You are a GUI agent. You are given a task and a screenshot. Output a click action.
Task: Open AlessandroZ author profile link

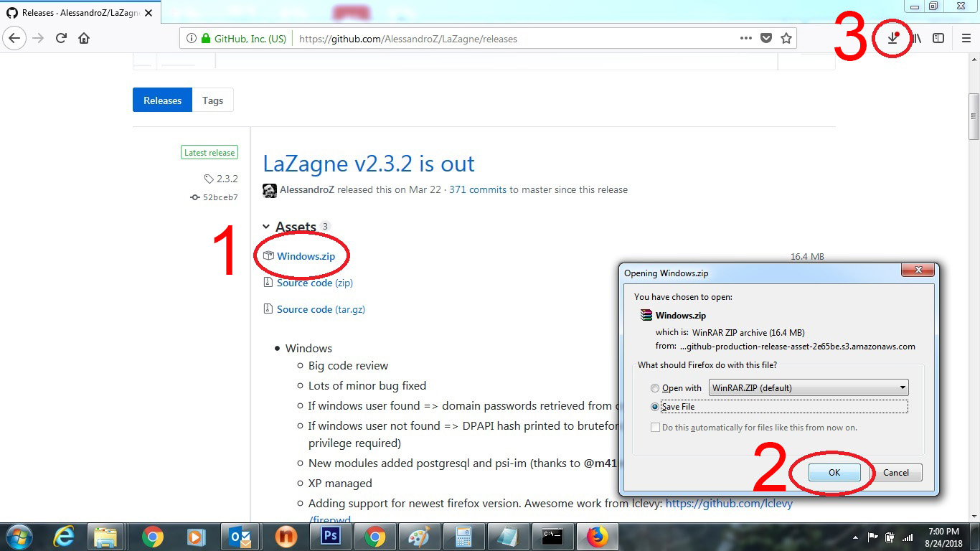pos(307,190)
